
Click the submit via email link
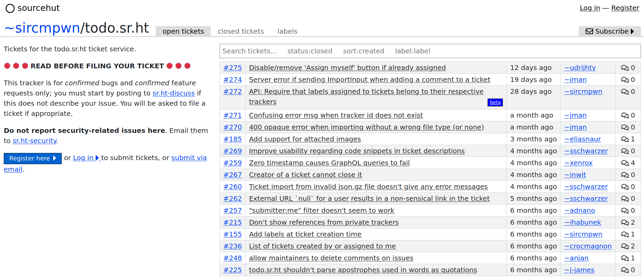pos(189,158)
